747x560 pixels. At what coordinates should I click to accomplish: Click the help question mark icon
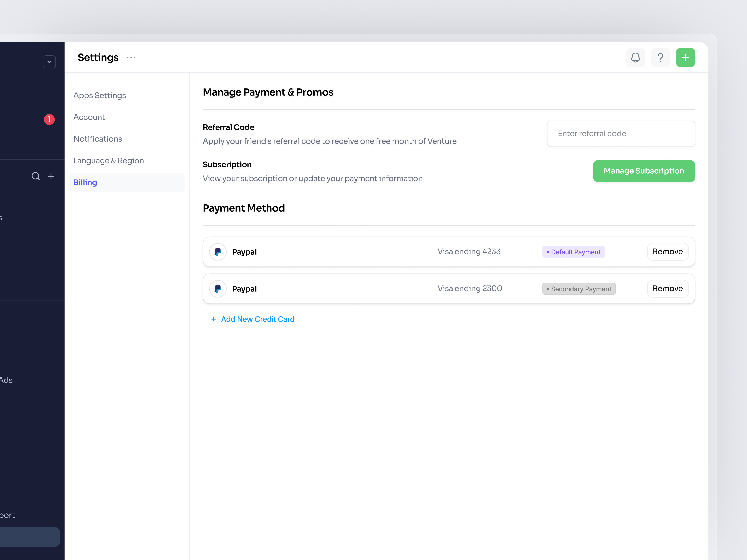pos(660,57)
